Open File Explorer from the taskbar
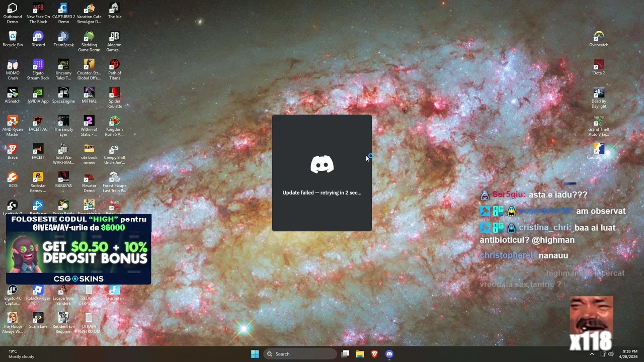Screen dimensions: 644x362 click(x=360, y=354)
